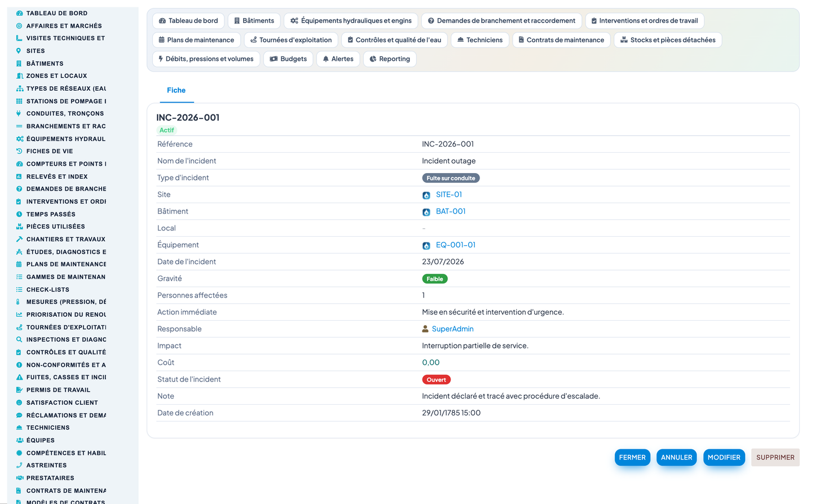Viewport: 815px width, 504px height.
Task: Open the Tableau de bord top shortcut
Action: pos(188,21)
